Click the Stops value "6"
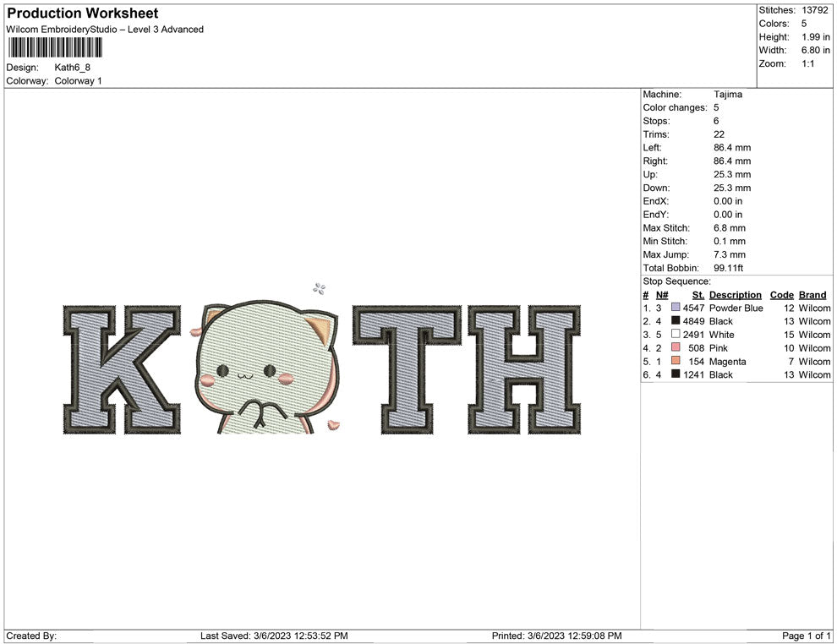 tap(716, 121)
